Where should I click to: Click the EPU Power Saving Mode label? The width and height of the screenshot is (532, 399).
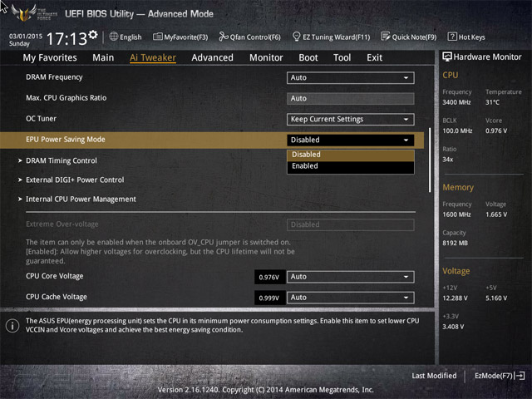point(66,140)
